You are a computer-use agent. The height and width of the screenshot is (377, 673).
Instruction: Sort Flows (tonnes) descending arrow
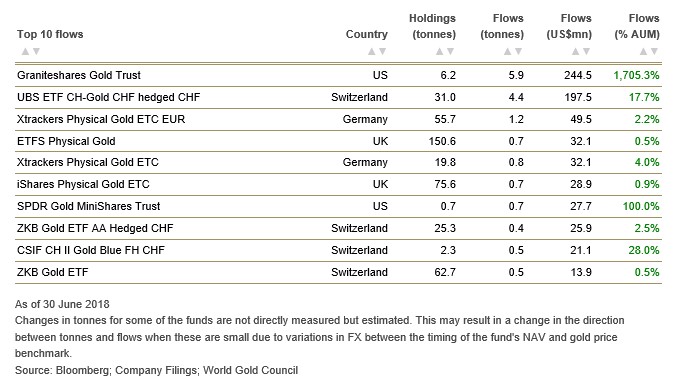518,52
